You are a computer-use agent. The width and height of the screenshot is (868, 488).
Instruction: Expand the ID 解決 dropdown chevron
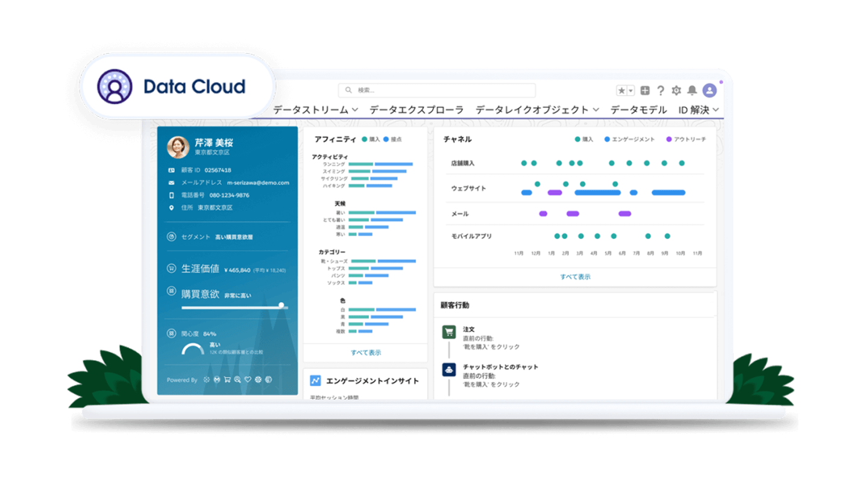coord(715,110)
